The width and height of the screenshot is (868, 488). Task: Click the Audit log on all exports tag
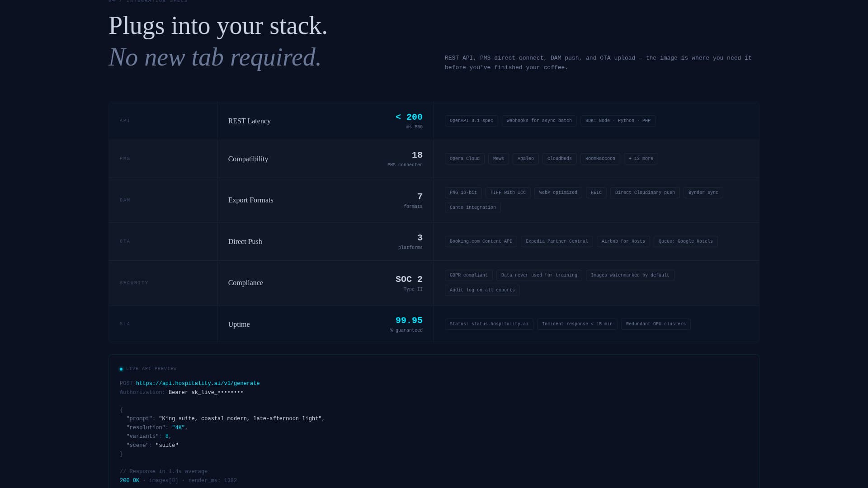pyautogui.click(x=482, y=290)
